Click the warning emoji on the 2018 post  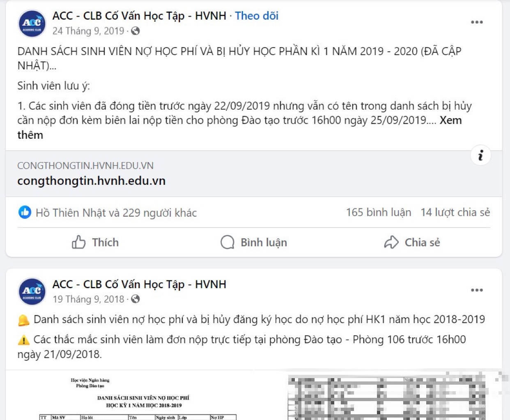[x=23, y=340]
